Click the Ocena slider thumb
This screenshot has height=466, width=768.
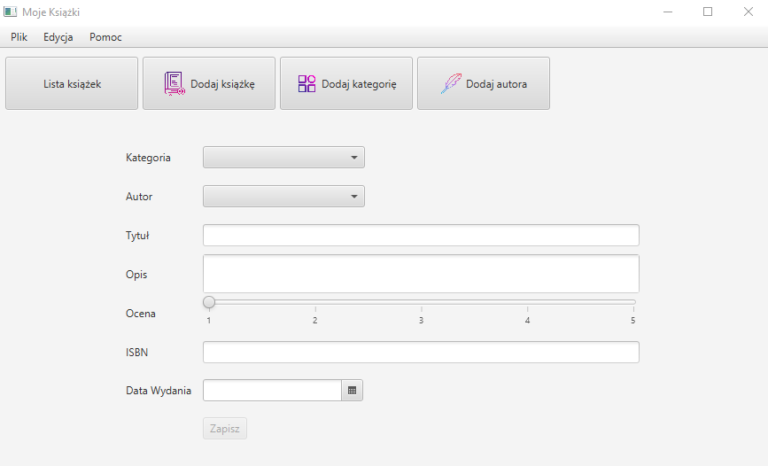point(209,302)
